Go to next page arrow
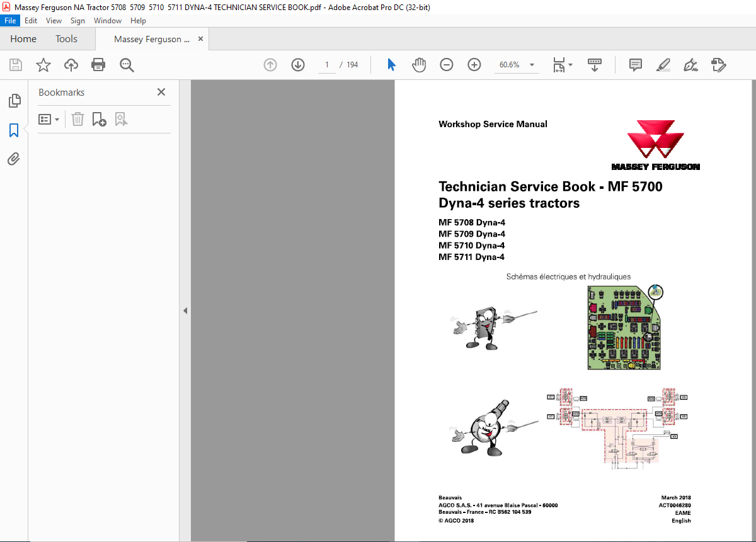This screenshot has height=542, width=756. (298, 65)
